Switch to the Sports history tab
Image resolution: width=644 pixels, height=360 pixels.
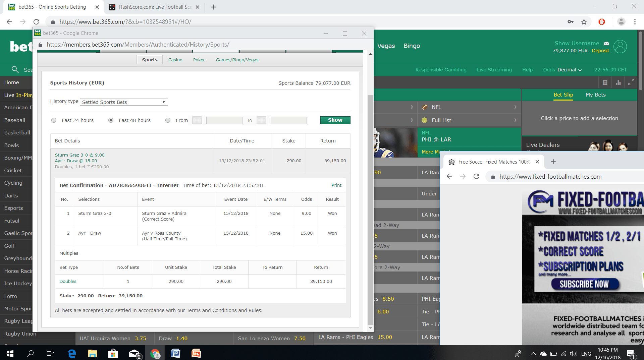(150, 60)
